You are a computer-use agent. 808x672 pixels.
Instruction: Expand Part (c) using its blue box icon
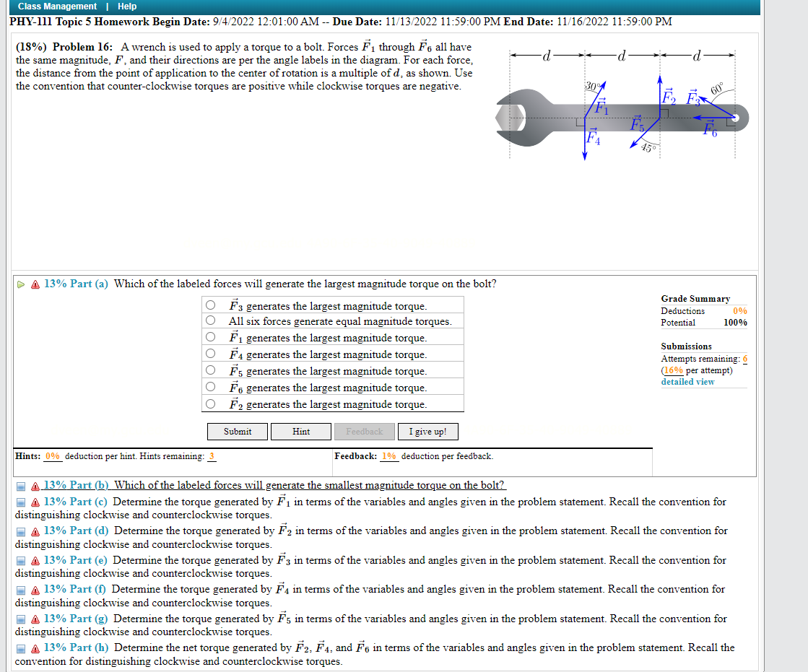point(21,502)
